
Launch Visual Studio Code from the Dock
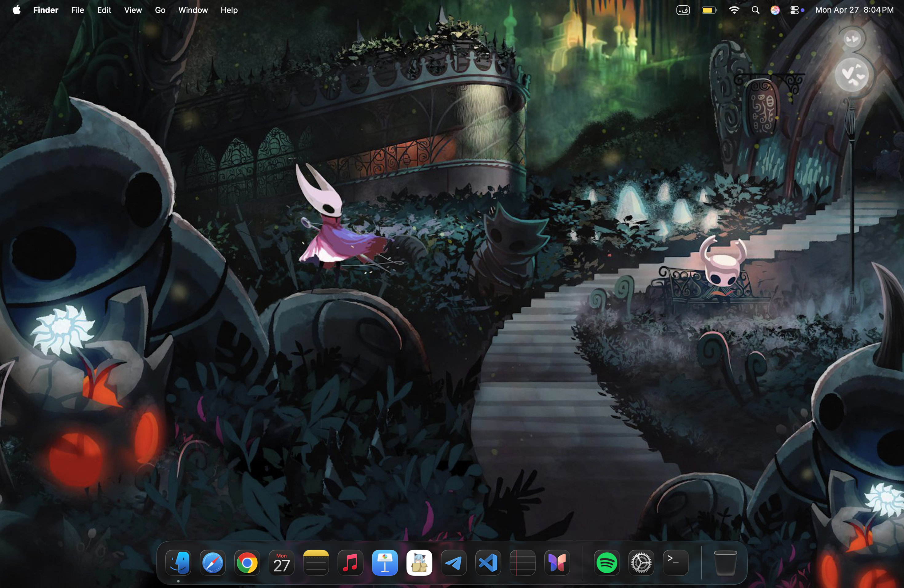point(488,562)
